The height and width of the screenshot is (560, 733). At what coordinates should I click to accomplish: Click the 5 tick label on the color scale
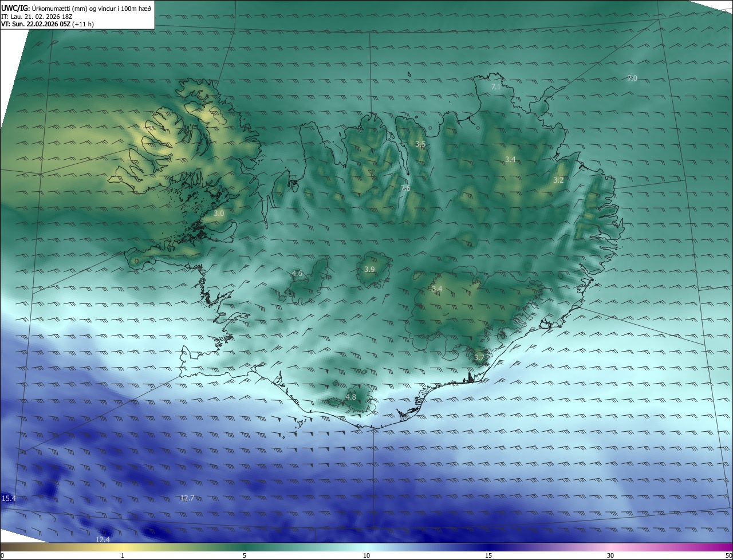(245, 555)
